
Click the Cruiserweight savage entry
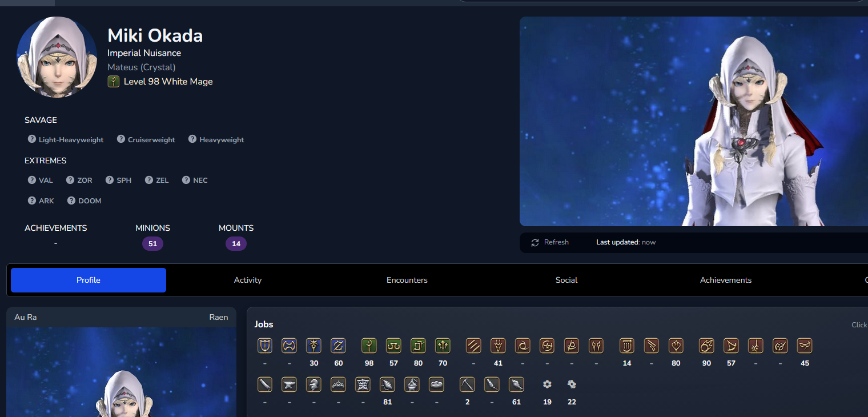click(x=146, y=139)
